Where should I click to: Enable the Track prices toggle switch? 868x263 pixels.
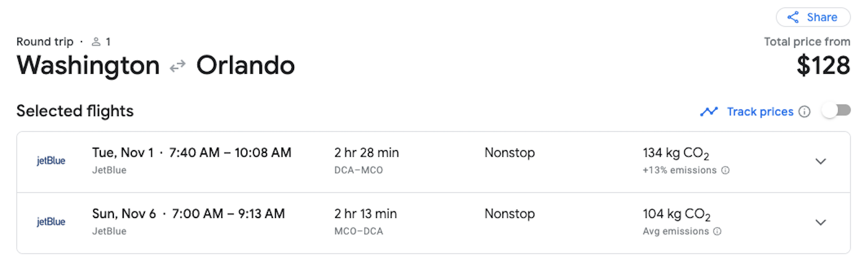[x=836, y=111]
